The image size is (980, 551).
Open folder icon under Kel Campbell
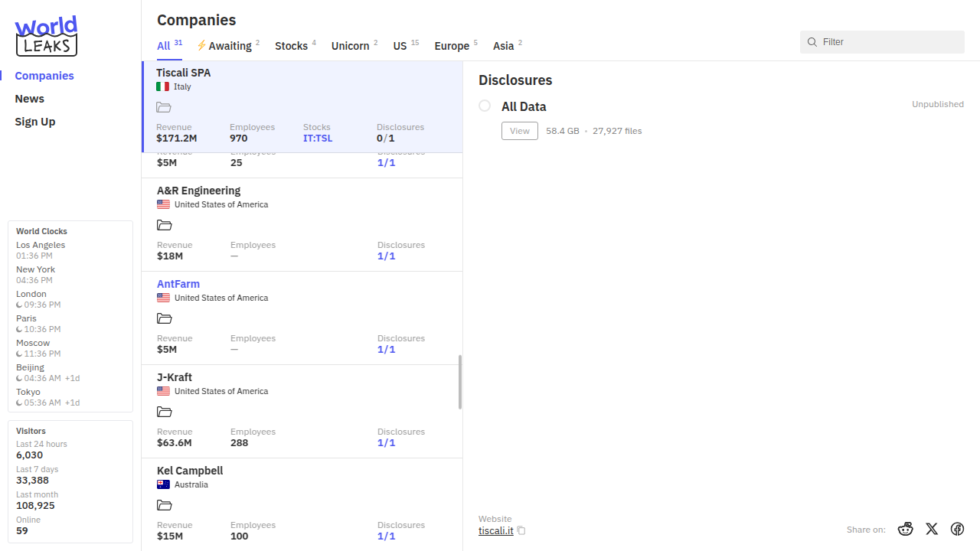(x=164, y=505)
